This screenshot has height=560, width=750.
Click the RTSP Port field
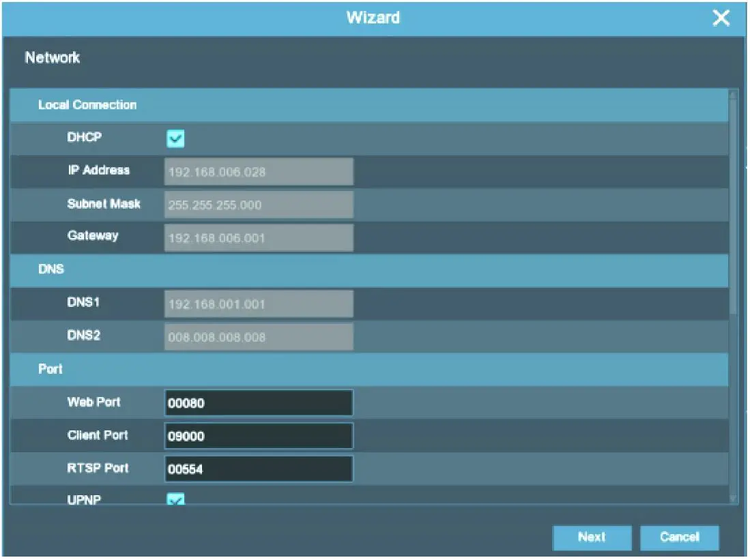coord(259,469)
